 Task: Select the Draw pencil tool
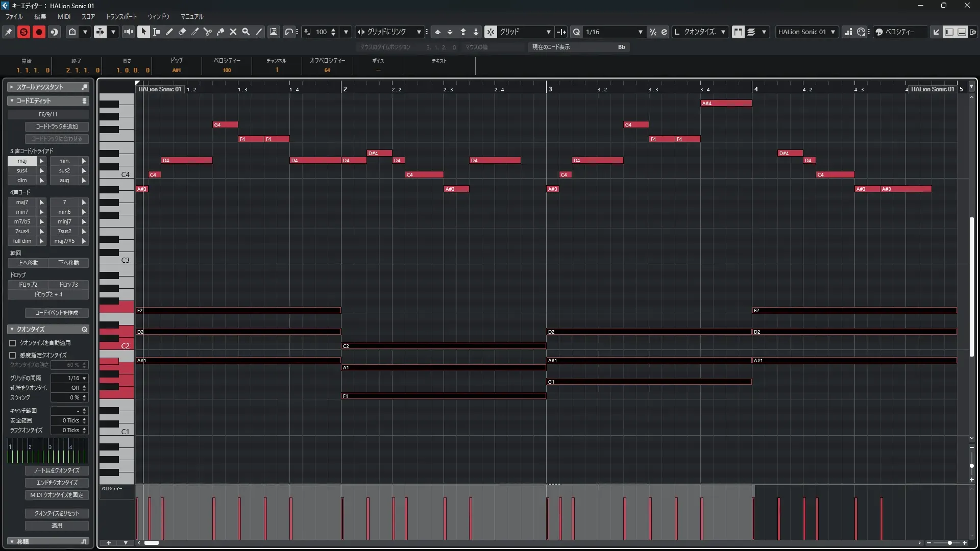[x=169, y=32]
